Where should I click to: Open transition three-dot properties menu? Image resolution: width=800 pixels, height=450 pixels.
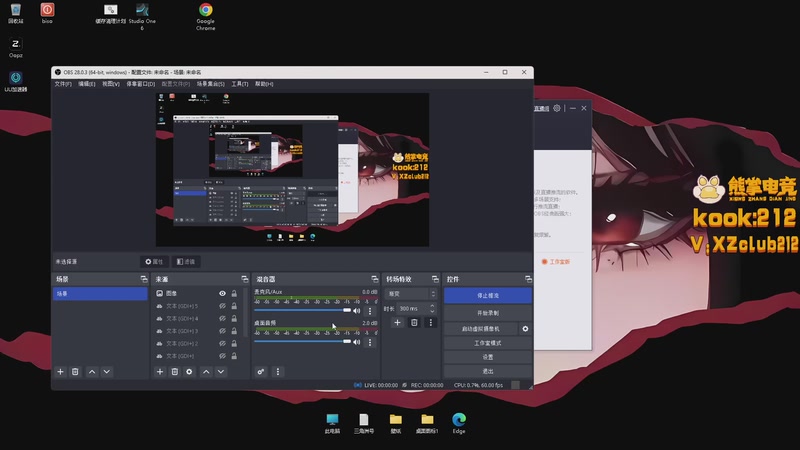[x=431, y=322]
